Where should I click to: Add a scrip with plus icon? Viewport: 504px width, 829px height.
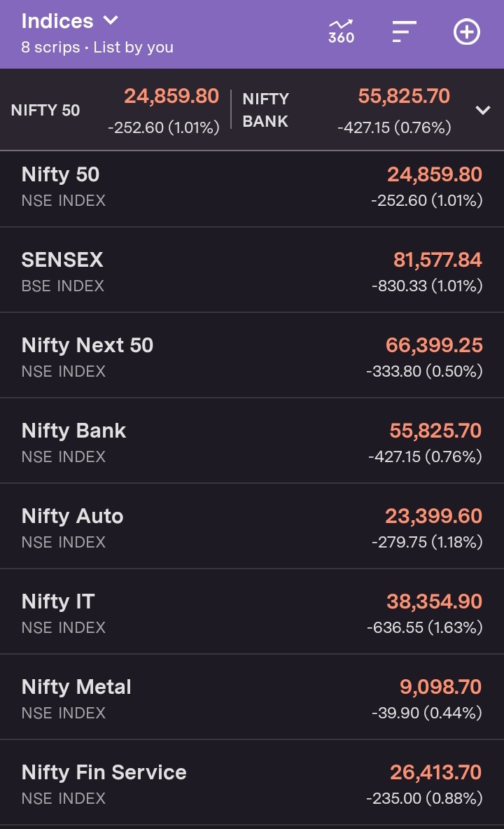(467, 32)
